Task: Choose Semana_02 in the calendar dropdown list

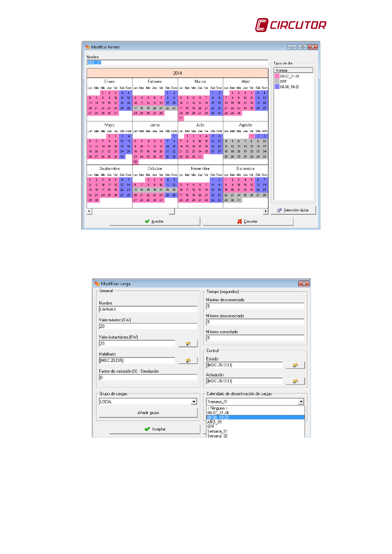Action: (x=255, y=436)
